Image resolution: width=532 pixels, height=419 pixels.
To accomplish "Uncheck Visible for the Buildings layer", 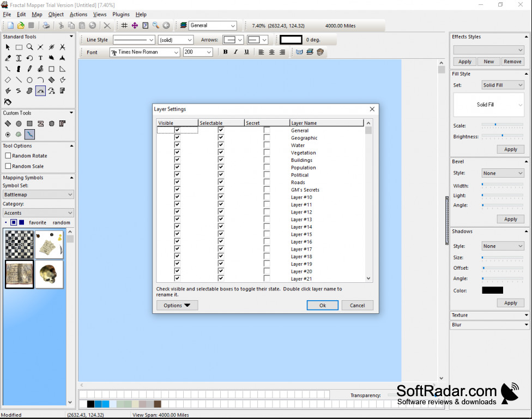I will pos(177,160).
